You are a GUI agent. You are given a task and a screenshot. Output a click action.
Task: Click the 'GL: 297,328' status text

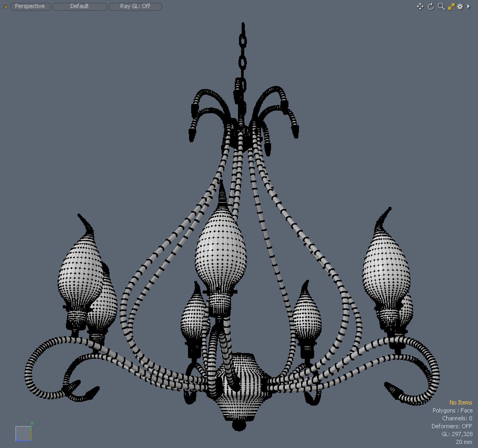457,434
